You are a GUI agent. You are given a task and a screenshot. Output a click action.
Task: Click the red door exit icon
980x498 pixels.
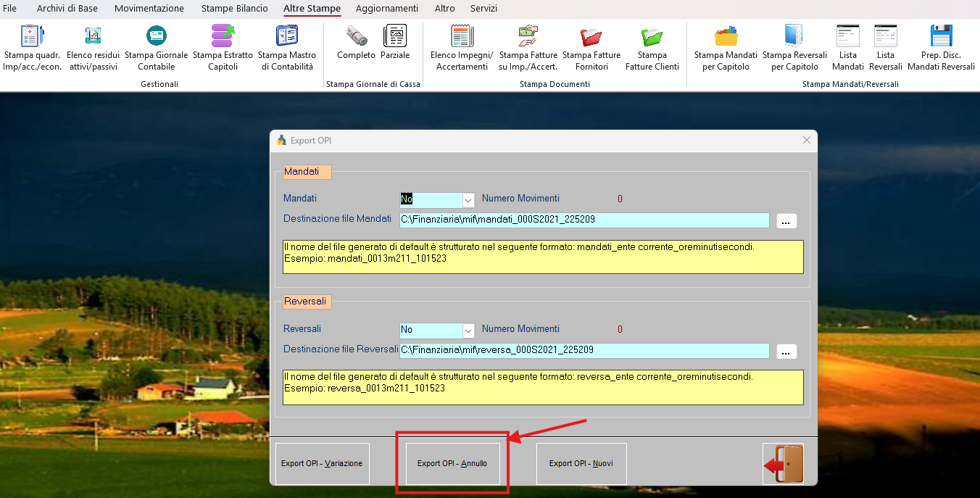point(783,464)
